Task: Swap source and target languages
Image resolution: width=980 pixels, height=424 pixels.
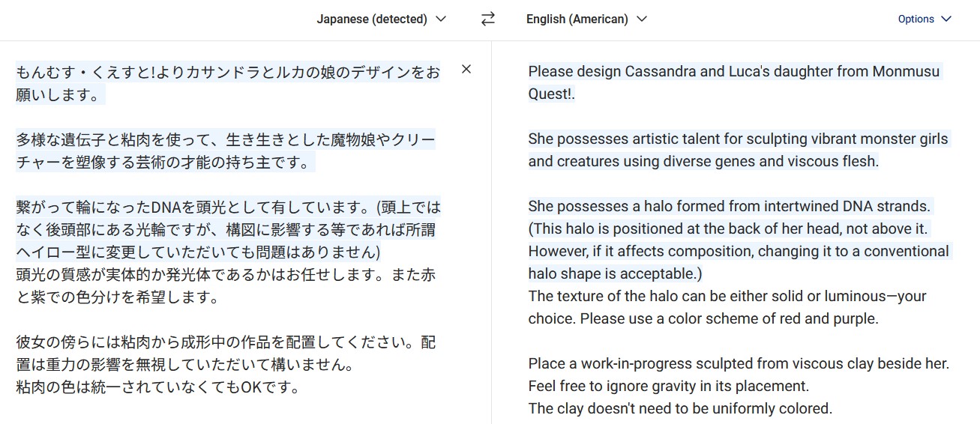Action: point(488,19)
